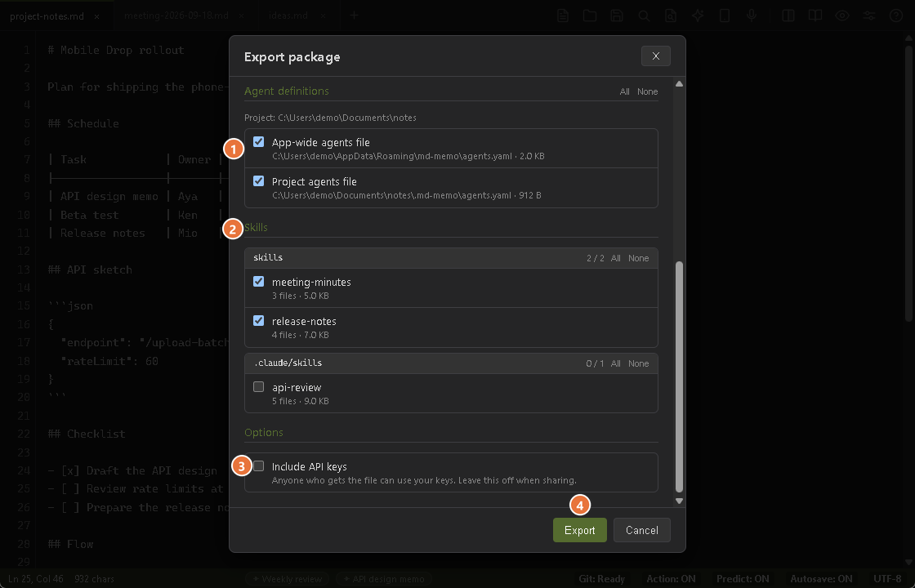915x588 pixels.
Task: Select All in .claude/skills group
Action: coord(616,363)
